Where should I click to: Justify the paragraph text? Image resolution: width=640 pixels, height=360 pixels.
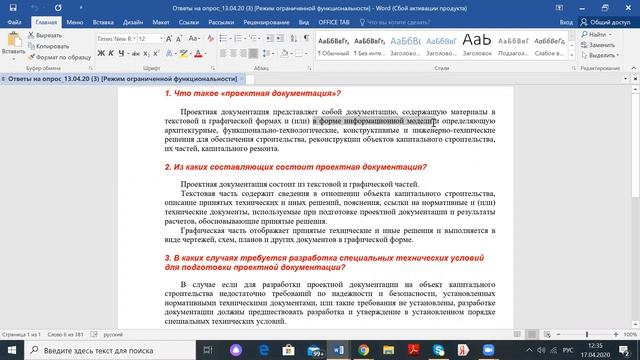(253, 53)
